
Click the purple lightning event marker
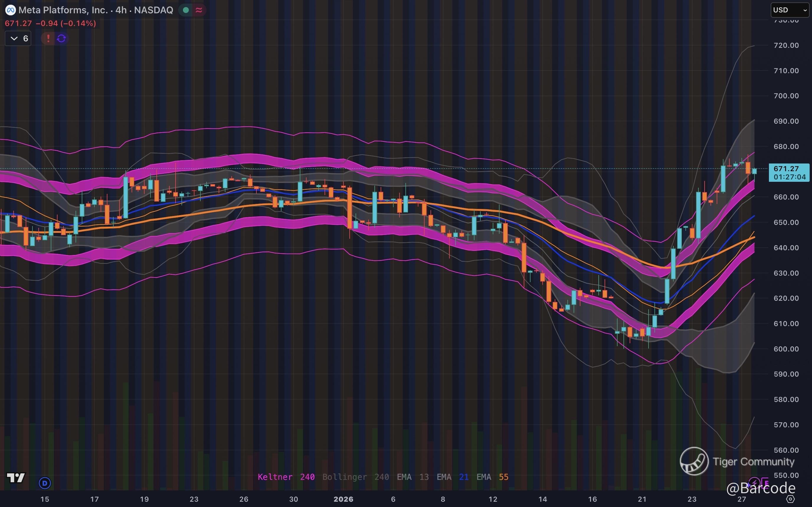click(x=754, y=483)
